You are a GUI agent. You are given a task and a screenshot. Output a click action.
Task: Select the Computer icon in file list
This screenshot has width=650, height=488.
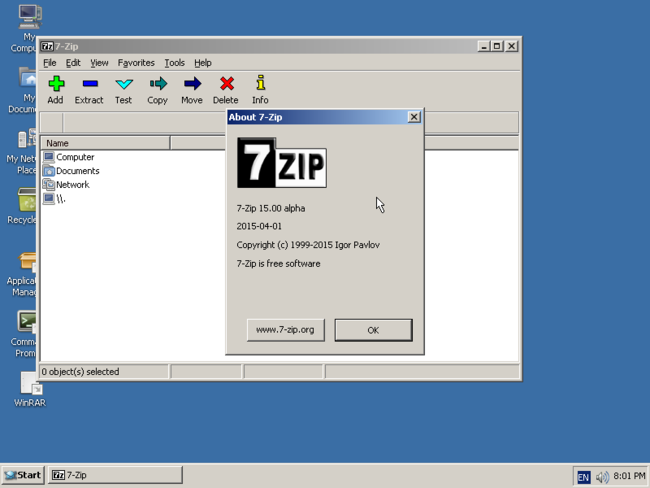pyautogui.click(x=49, y=157)
